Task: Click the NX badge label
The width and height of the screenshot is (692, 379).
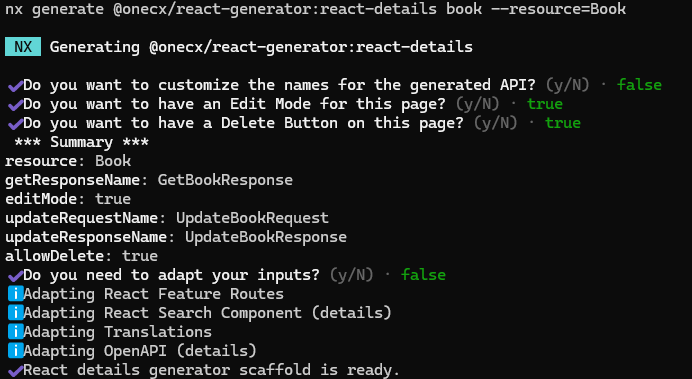Action: pos(23,47)
